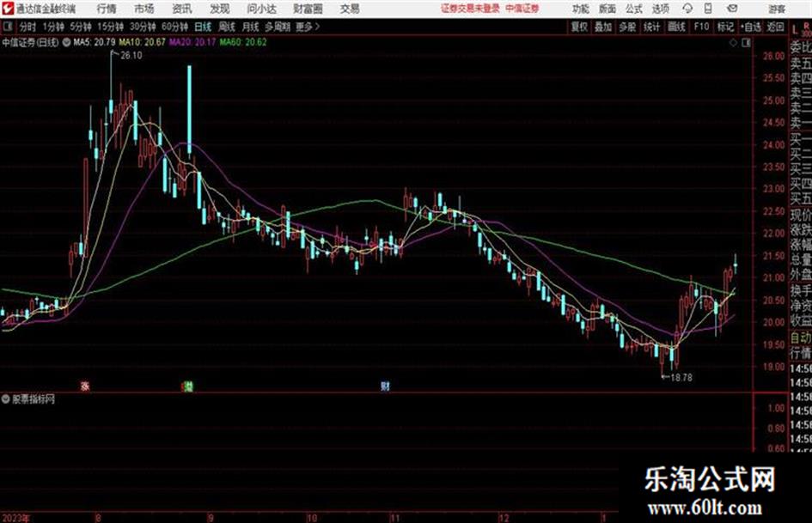Click the MA60: 20.62 indicator value
Viewport: 812px width, 523px height.
tap(243, 42)
